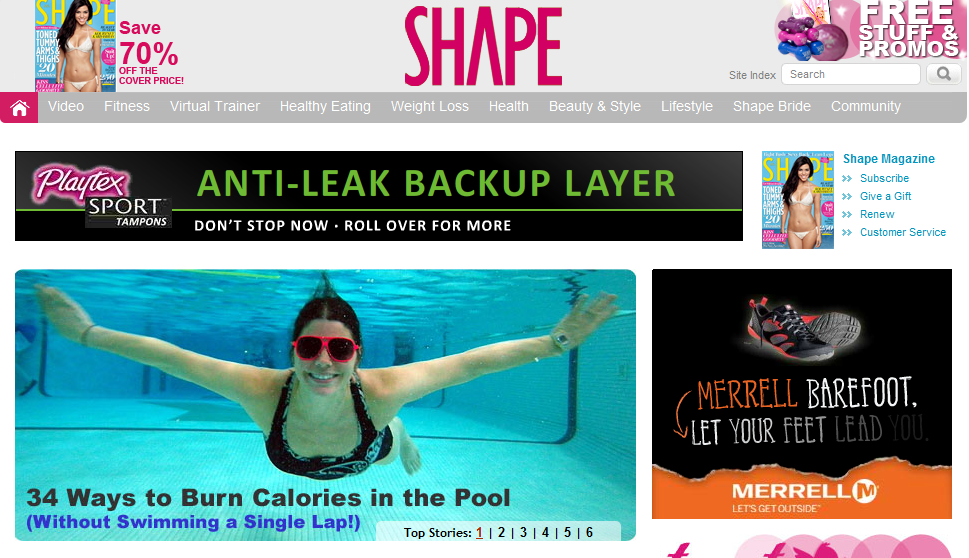This screenshot has width=969, height=558.
Task: Click the Shape Magazine cover thumbnail beside Subscribe
Action: pos(797,200)
